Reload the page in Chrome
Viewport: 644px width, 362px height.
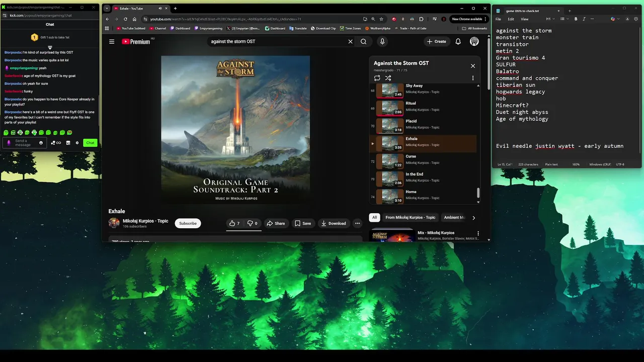pos(125,19)
